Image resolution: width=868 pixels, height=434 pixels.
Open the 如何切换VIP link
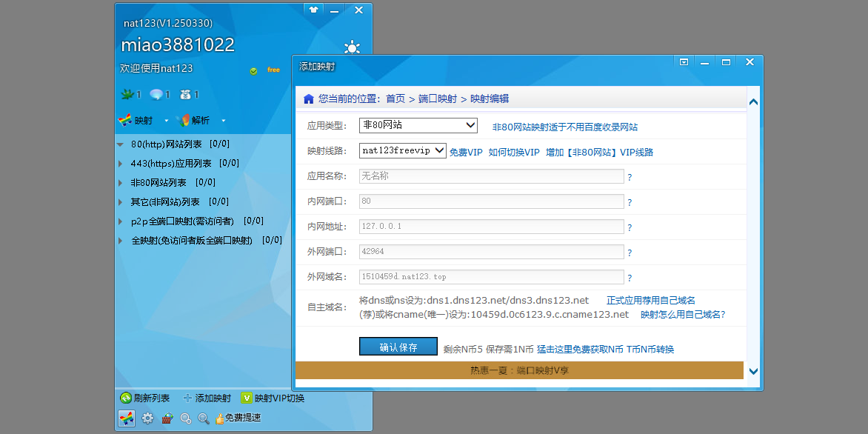(x=514, y=153)
